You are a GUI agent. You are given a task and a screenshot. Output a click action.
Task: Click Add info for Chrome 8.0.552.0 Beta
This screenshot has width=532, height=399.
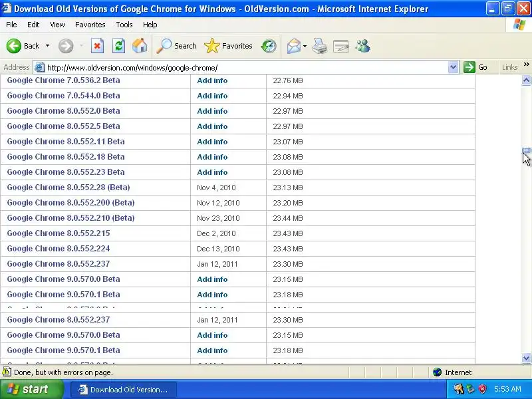(x=212, y=111)
